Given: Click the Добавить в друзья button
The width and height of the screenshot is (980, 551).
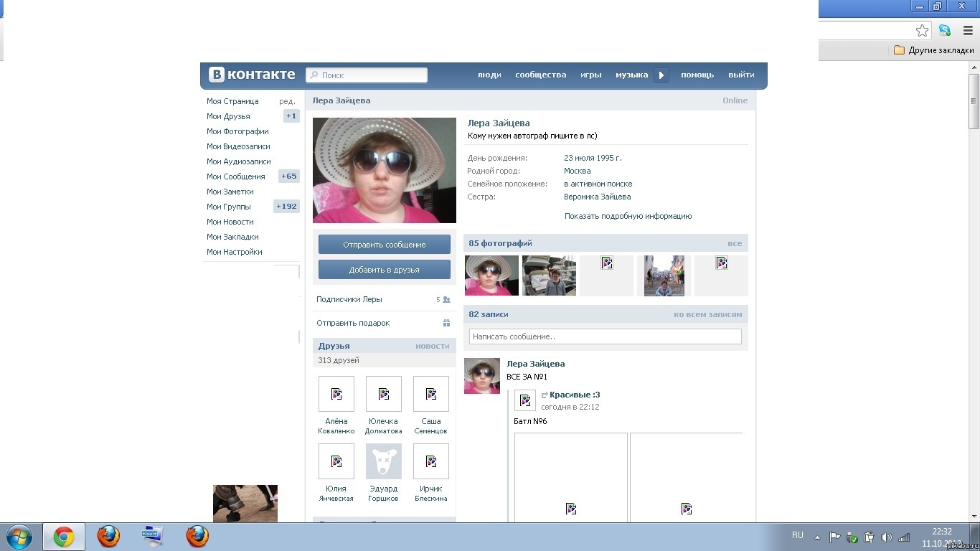Looking at the screenshot, I should pyautogui.click(x=385, y=270).
